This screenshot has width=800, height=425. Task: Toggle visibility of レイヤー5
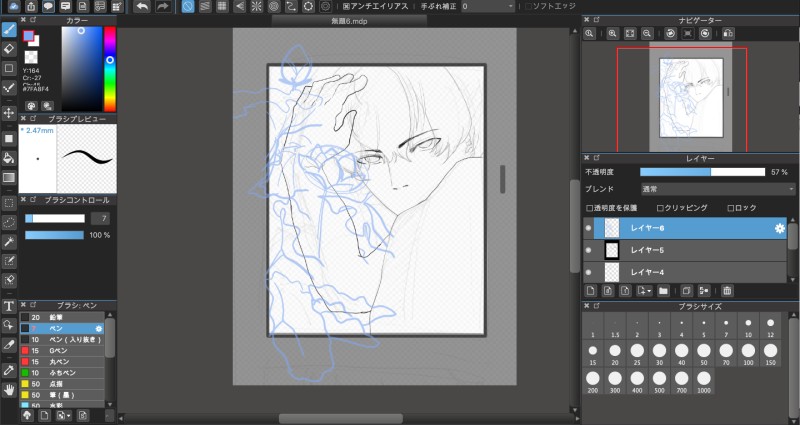pos(588,251)
